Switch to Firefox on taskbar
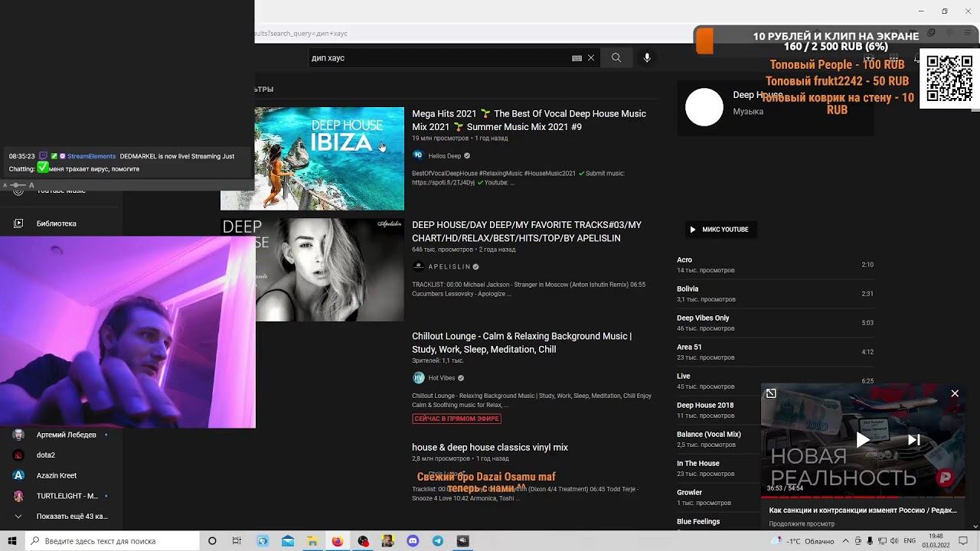This screenshot has width=980, height=551. (x=338, y=541)
